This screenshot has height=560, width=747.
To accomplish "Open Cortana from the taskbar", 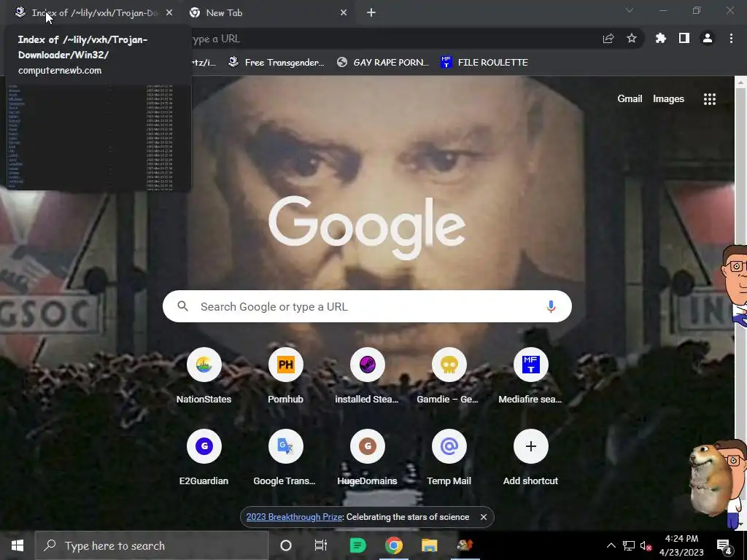I will 286,545.
